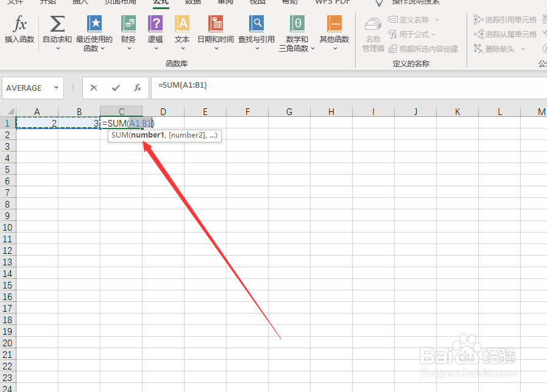Expand the Logical dropdown arrow
The image size is (547, 392).
156,49
